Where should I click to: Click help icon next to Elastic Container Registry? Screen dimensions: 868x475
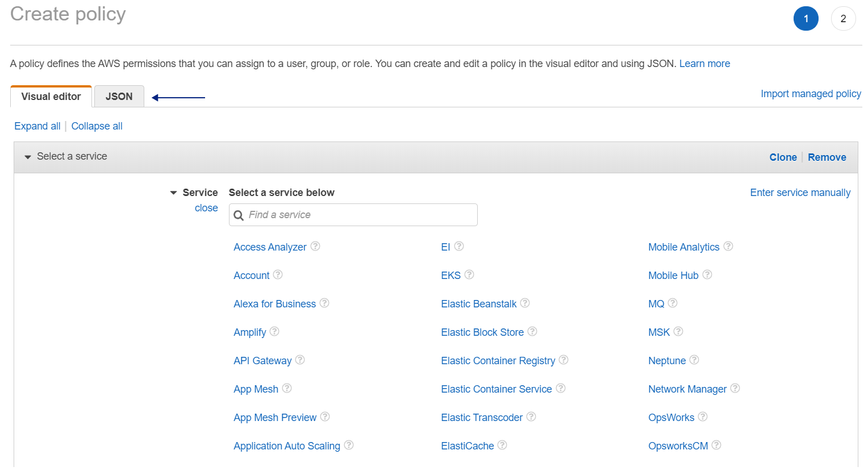(564, 360)
